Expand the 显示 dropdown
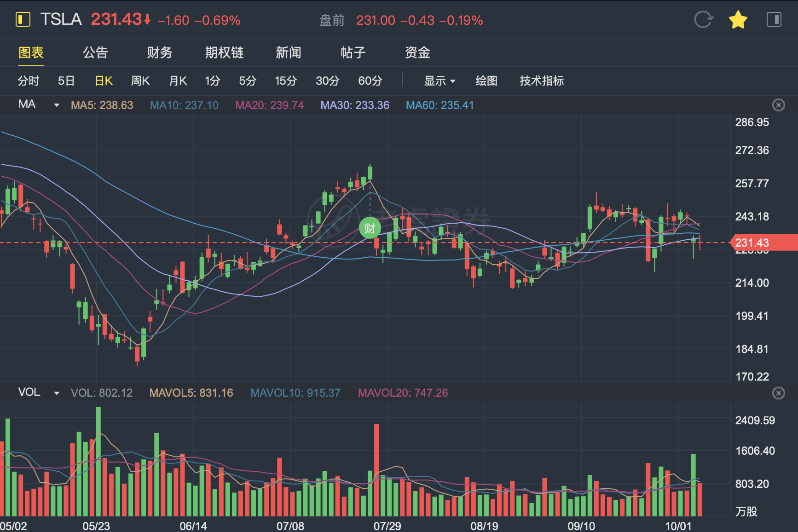The image size is (798, 532). [439, 81]
